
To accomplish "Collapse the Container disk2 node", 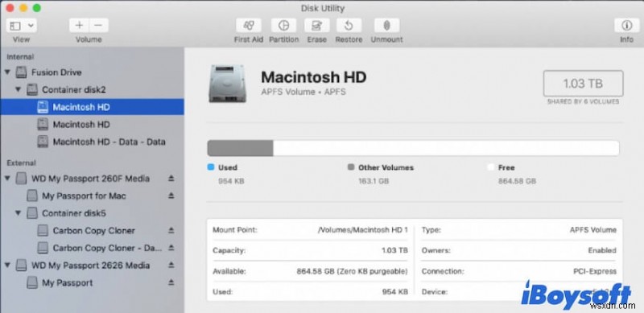I will tap(18, 89).
